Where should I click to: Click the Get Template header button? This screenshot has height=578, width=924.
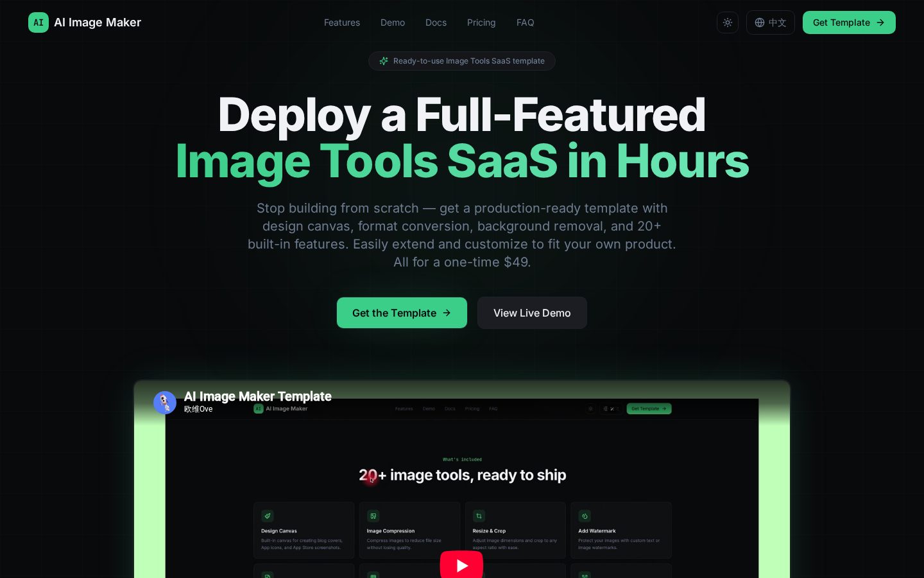[x=849, y=22]
